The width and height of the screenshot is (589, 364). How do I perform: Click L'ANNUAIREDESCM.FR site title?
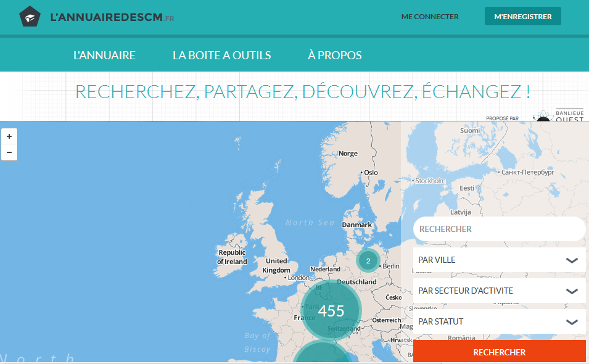pyautogui.click(x=112, y=17)
